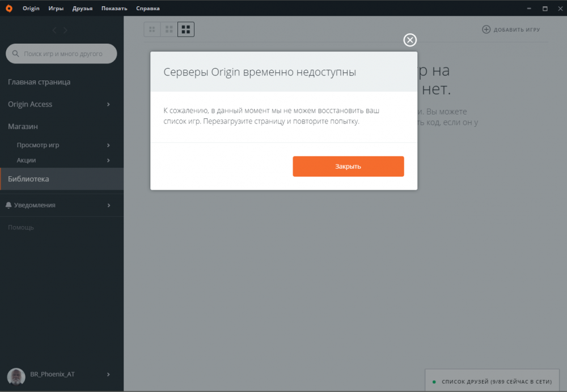Image resolution: width=567 pixels, height=392 pixels.
Task: Switch to large grid view icon
Action: (186, 29)
